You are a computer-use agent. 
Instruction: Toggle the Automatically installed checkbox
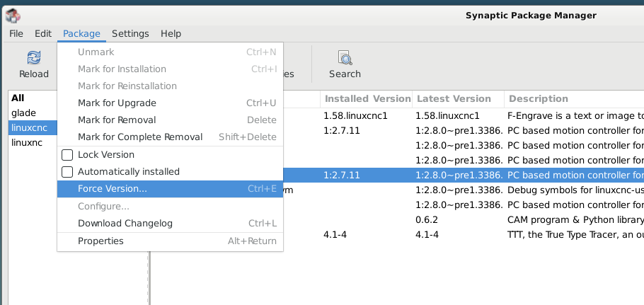[x=67, y=171]
